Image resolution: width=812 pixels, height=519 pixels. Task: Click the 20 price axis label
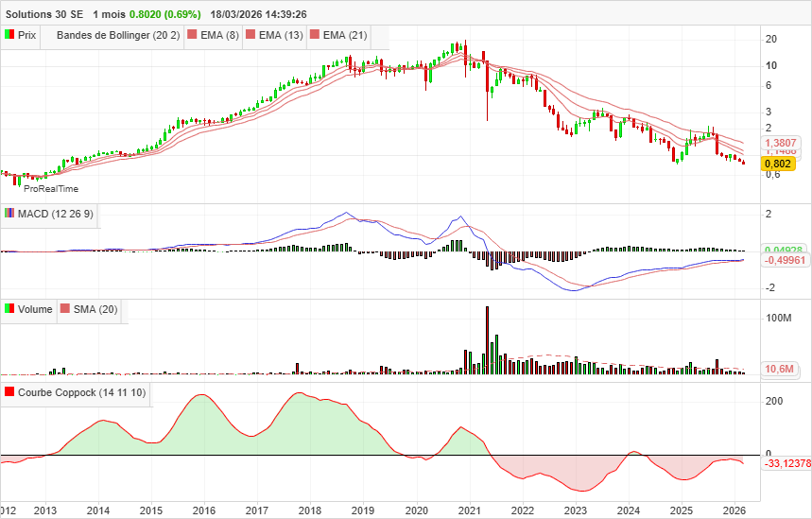click(771, 39)
